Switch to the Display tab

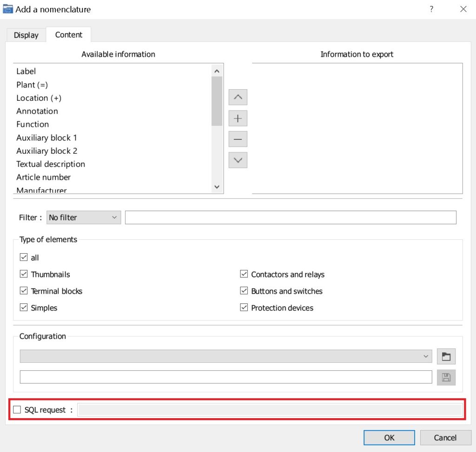click(x=26, y=35)
